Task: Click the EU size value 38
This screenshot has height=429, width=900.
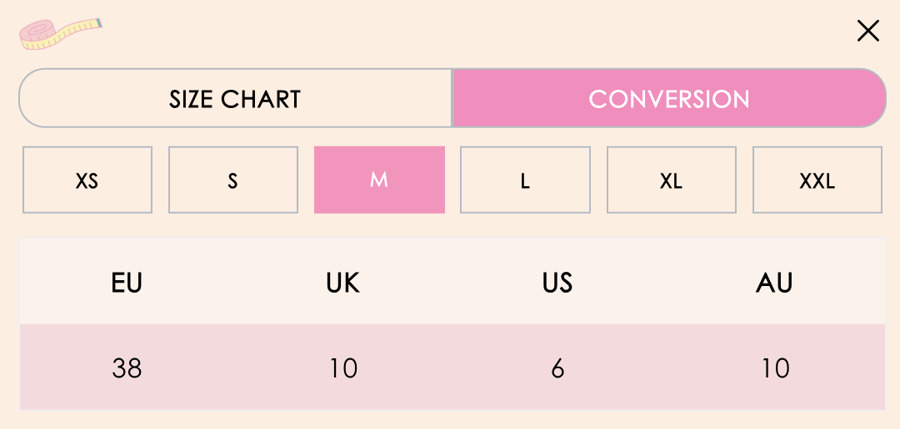Action: 127,368
